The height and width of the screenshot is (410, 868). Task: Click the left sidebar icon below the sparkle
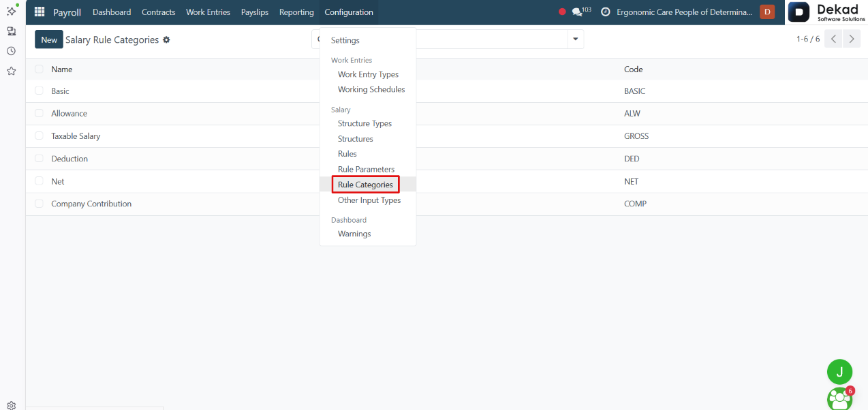[x=12, y=31]
